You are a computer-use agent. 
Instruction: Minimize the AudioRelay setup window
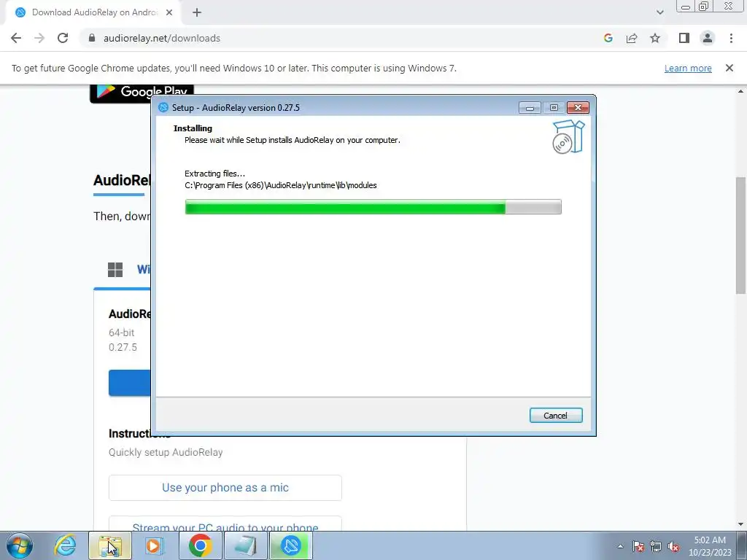point(530,108)
